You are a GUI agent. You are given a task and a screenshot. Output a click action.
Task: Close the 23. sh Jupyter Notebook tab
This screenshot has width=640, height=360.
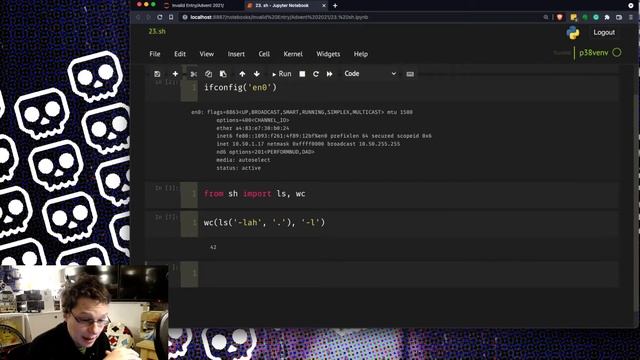click(324, 5)
